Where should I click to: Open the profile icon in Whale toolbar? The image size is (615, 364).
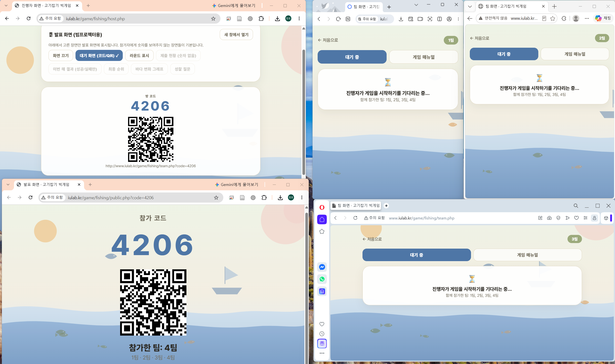pos(449,19)
